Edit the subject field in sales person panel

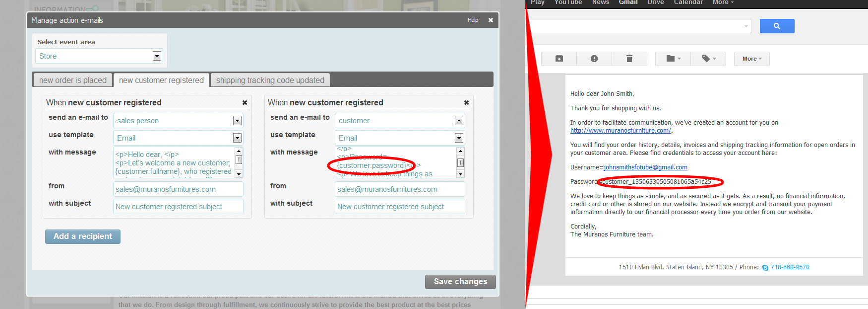click(x=178, y=207)
